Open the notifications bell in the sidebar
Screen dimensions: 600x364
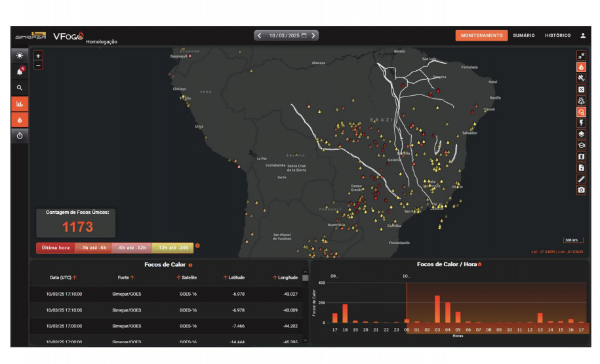tap(20, 71)
